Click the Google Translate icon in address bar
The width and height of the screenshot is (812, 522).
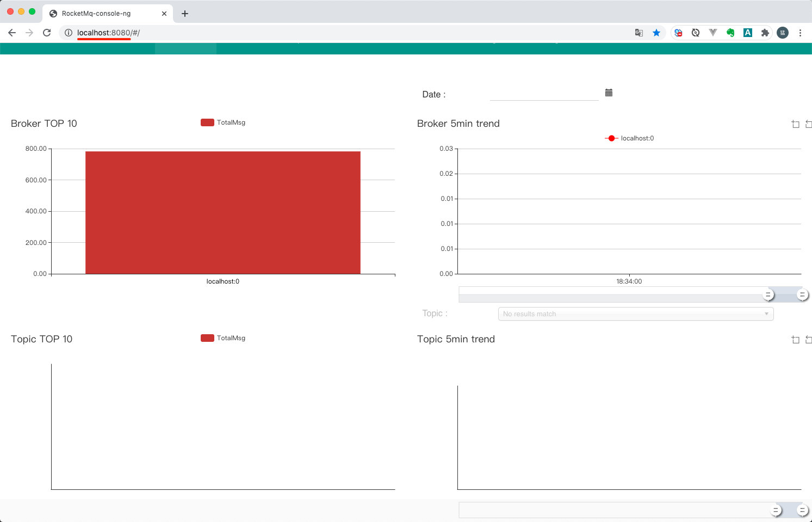point(639,33)
